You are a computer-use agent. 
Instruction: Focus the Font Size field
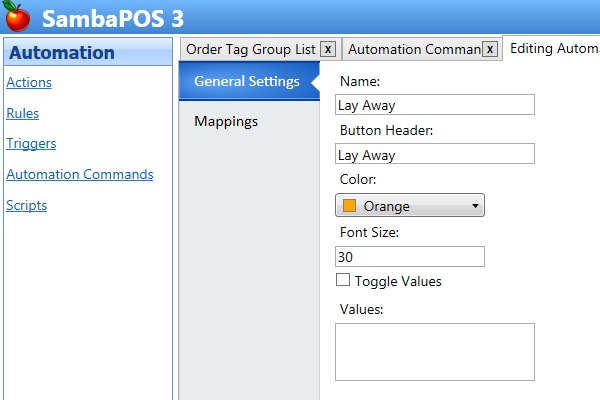(x=410, y=257)
